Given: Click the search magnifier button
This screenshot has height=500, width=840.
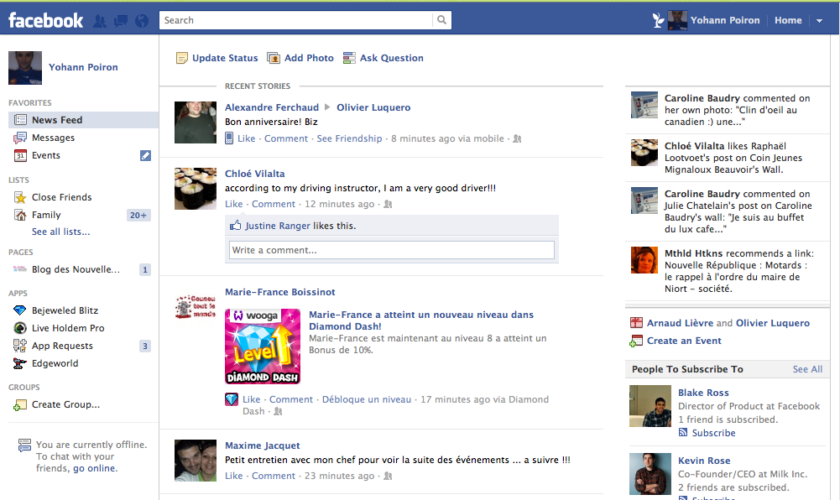Looking at the screenshot, I should 441,20.
